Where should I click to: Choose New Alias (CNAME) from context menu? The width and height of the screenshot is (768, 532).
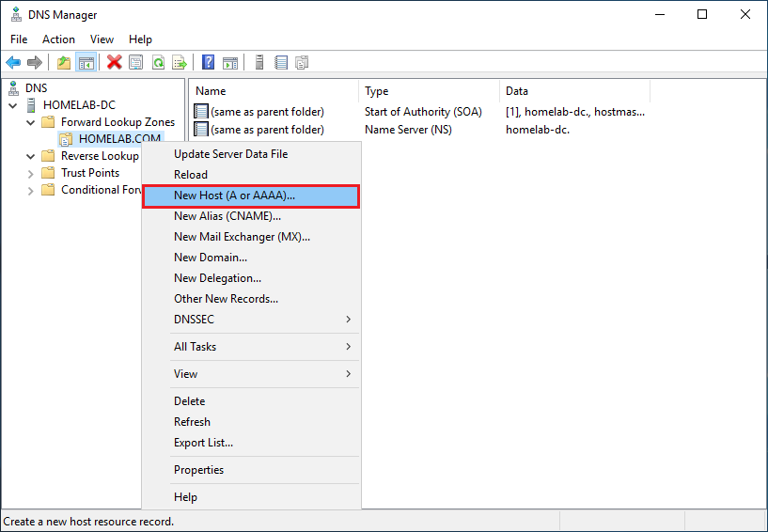[x=227, y=216]
